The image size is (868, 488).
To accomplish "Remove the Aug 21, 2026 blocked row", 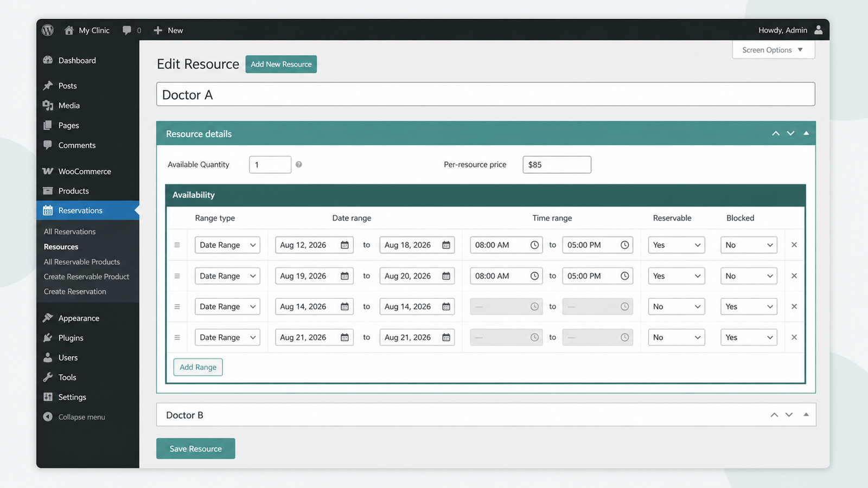I will click(794, 337).
